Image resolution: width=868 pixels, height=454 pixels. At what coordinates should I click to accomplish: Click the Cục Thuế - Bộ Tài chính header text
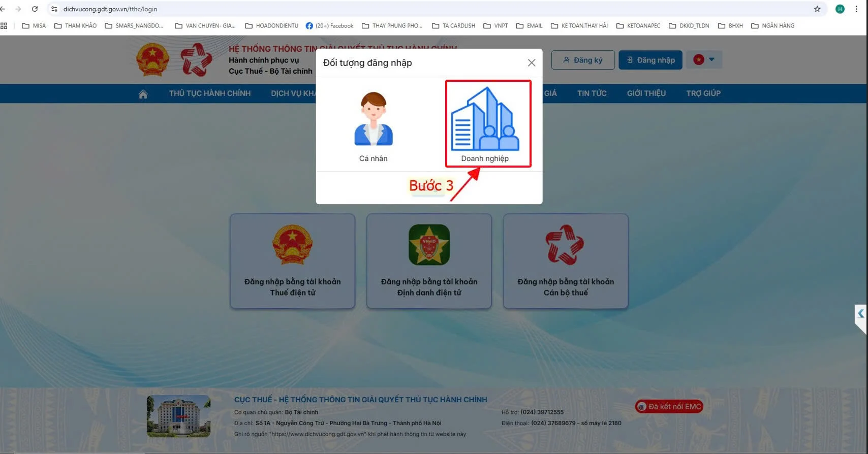click(x=270, y=71)
